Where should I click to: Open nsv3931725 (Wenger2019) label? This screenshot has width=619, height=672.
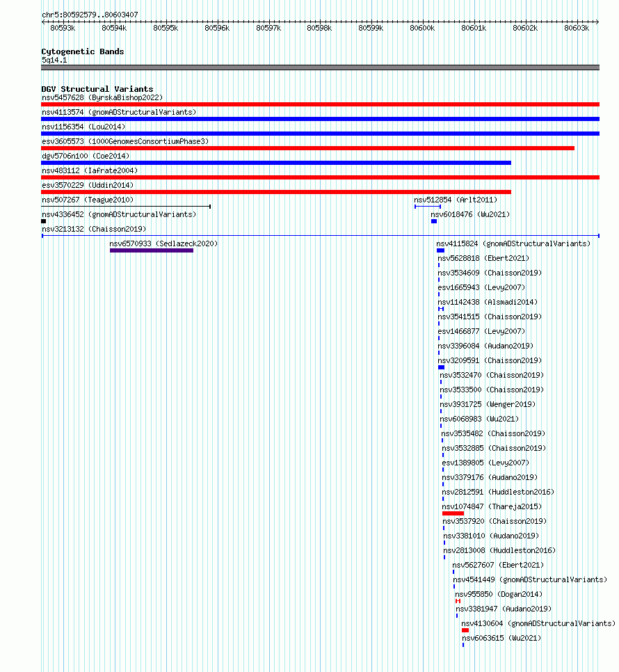tap(488, 404)
